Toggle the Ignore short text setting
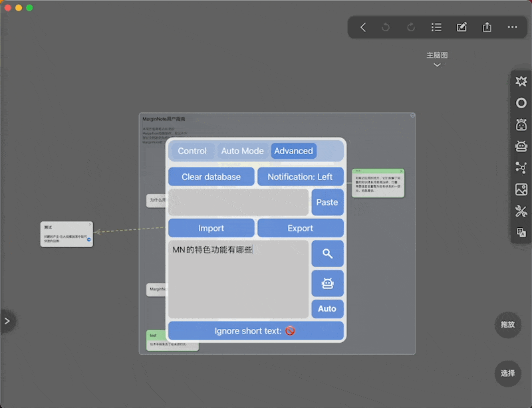 256,331
